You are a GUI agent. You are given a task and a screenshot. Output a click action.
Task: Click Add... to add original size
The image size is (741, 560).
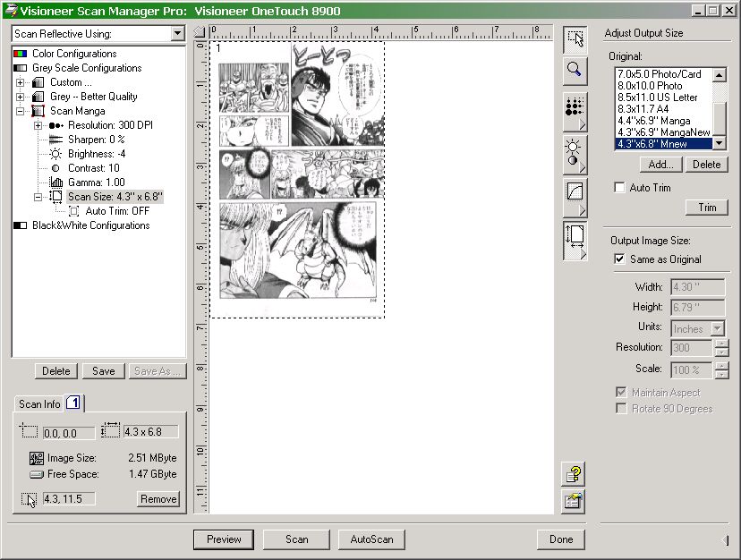[660, 165]
